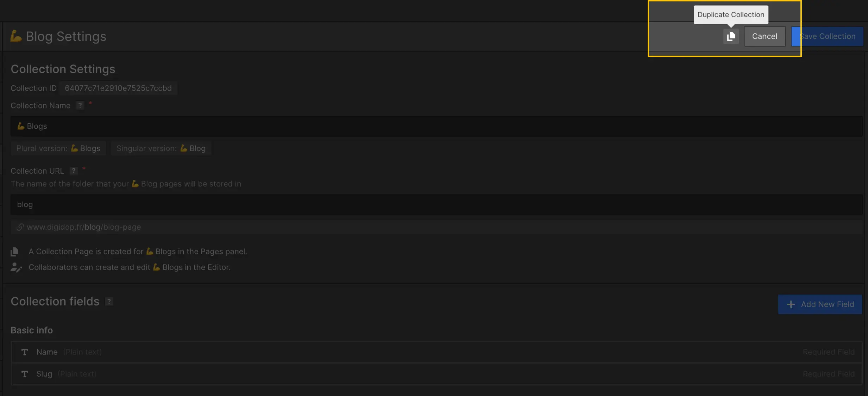This screenshot has width=868, height=396.
Task: Click the Cancel button
Action: tap(765, 36)
